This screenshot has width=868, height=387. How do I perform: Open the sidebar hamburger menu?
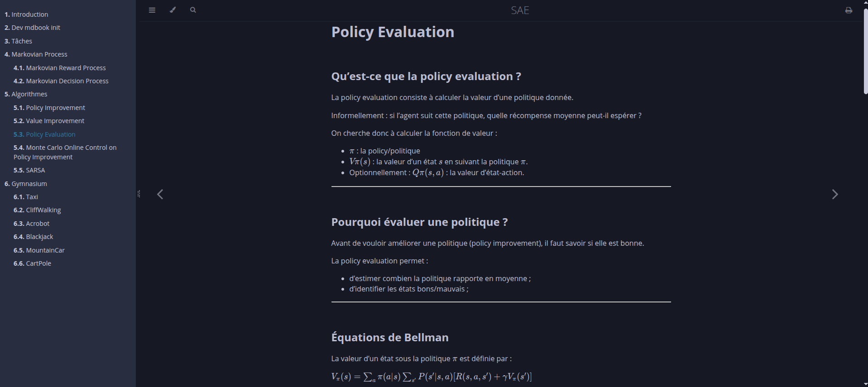152,10
